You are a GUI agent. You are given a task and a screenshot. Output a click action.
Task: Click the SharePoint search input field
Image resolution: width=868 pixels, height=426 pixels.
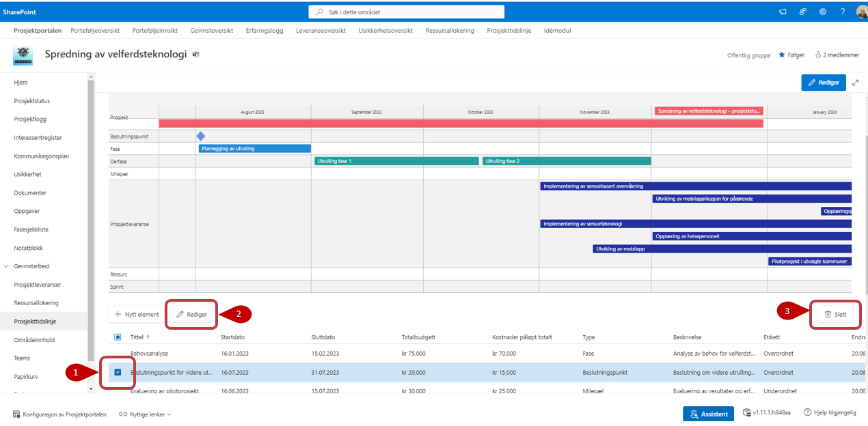[407, 12]
